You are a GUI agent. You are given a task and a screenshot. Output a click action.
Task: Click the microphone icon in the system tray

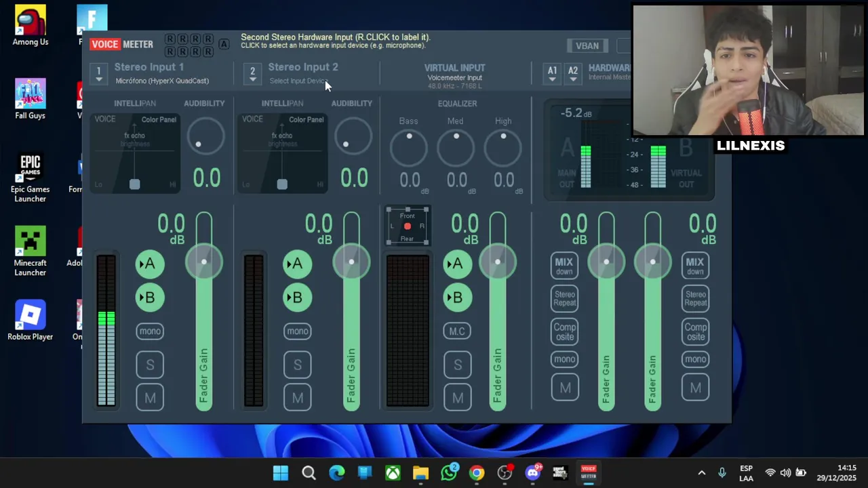pyautogui.click(x=722, y=472)
